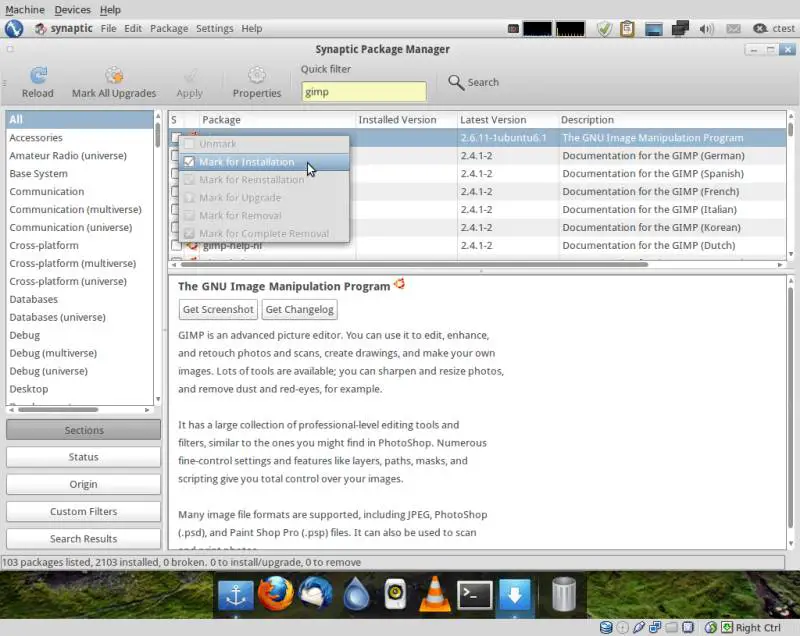Open the Xubuntu mouse applications menu
Viewport: 800px width, 636px height.
click(x=14, y=29)
